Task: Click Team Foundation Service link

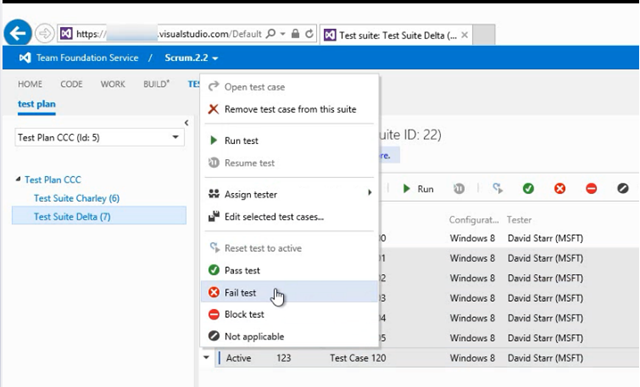Action: (x=87, y=58)
